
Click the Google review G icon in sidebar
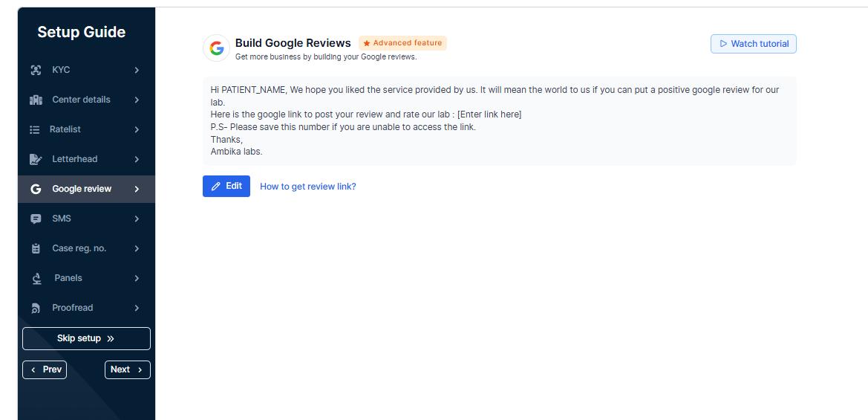click(x=36, y=189)
